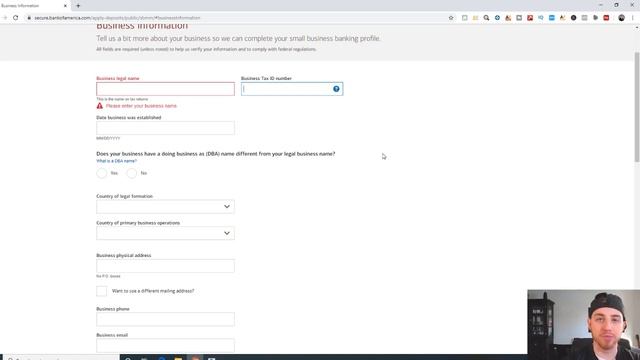Expand Country of primary business operations dropdown

[x=165, y=233]
